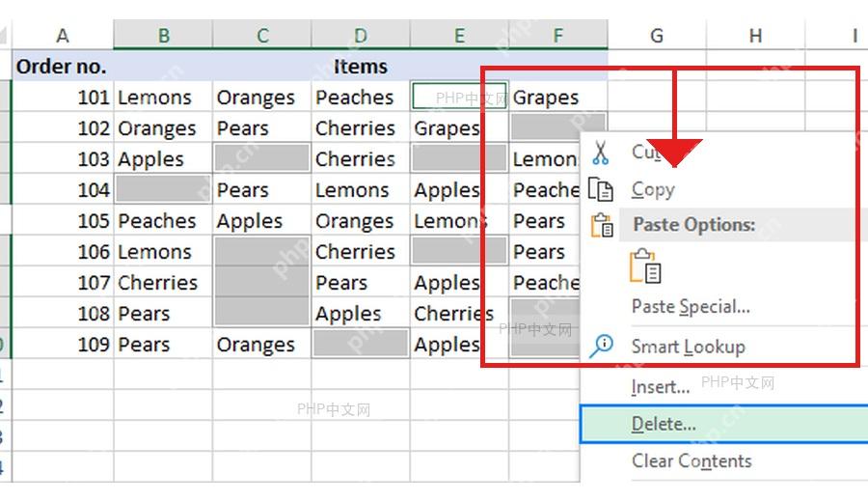868x502 pixels.
Task: Select column C header
Action: click(x=262, y=36)
